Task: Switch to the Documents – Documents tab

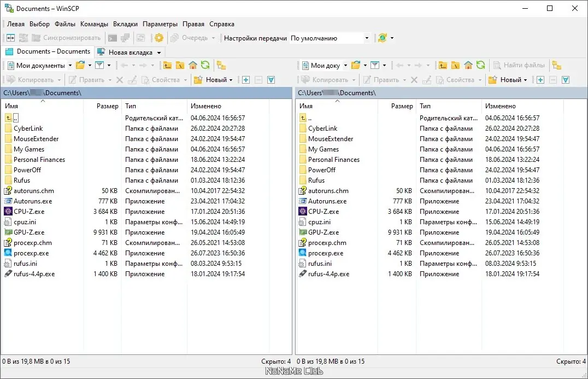Action: tap(48, 51)
